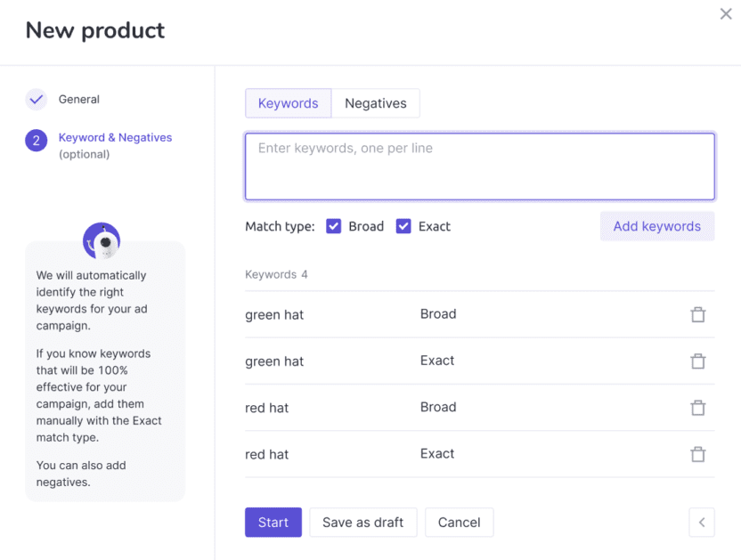The height and width of the screenshot is (560, 741).
Task: Focus the keywords entry text area
Action: tap(480, 166)
